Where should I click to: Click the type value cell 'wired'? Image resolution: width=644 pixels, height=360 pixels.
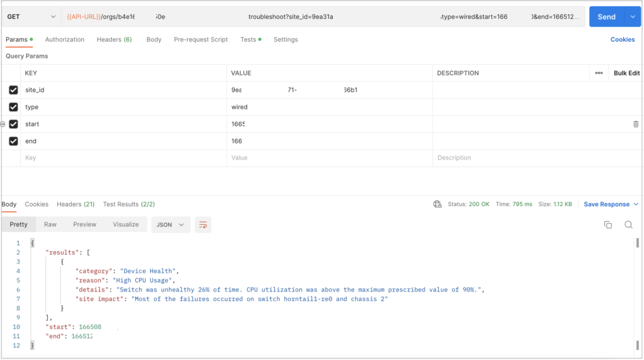click(330, 107)
